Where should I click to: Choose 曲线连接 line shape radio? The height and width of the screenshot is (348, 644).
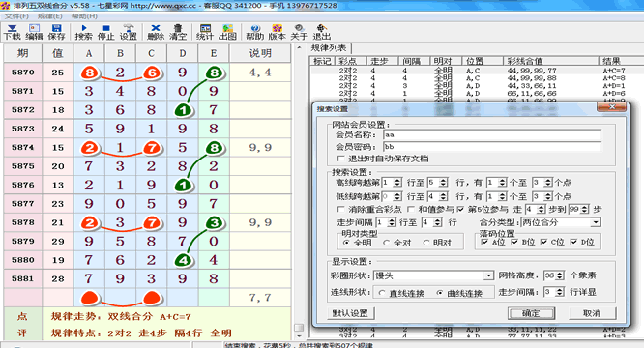[439, 293]
